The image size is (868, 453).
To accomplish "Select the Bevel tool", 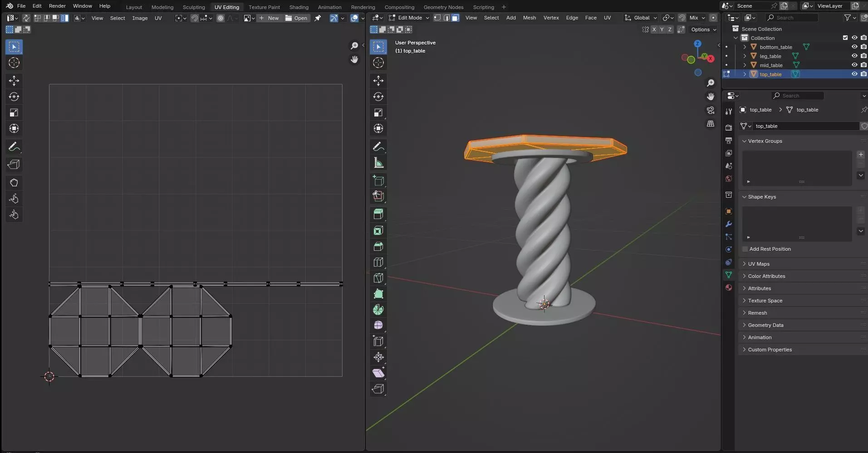I will (378, 246).
